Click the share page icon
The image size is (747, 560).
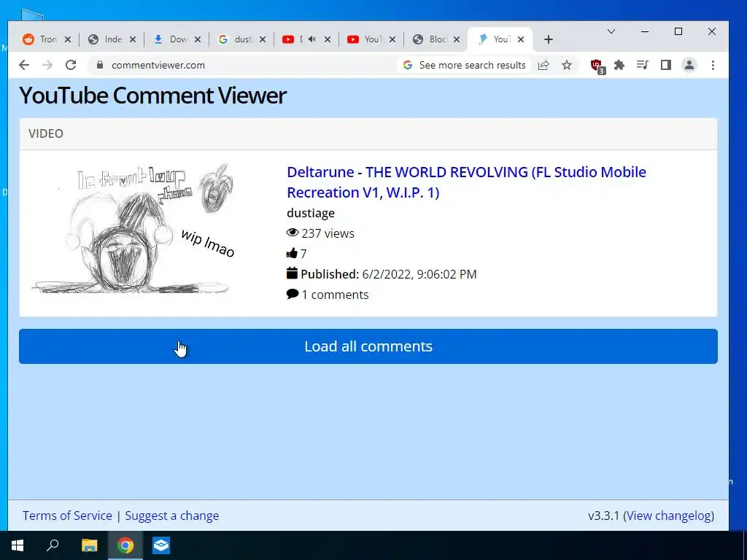click(543, 65)
